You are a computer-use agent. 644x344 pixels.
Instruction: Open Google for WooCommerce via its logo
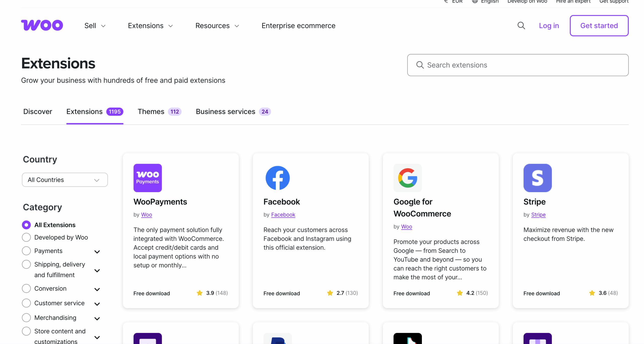[x=407, y=178]
